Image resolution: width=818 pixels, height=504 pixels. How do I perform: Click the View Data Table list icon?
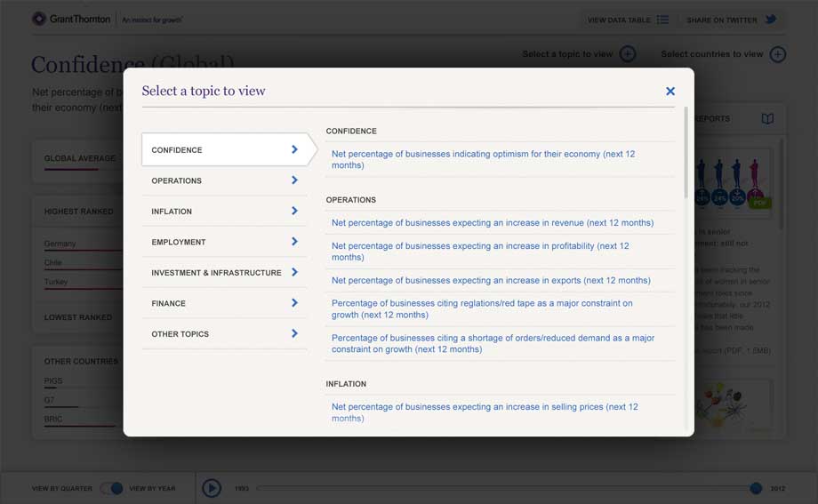pyautogui.click(x=662, y=20)
